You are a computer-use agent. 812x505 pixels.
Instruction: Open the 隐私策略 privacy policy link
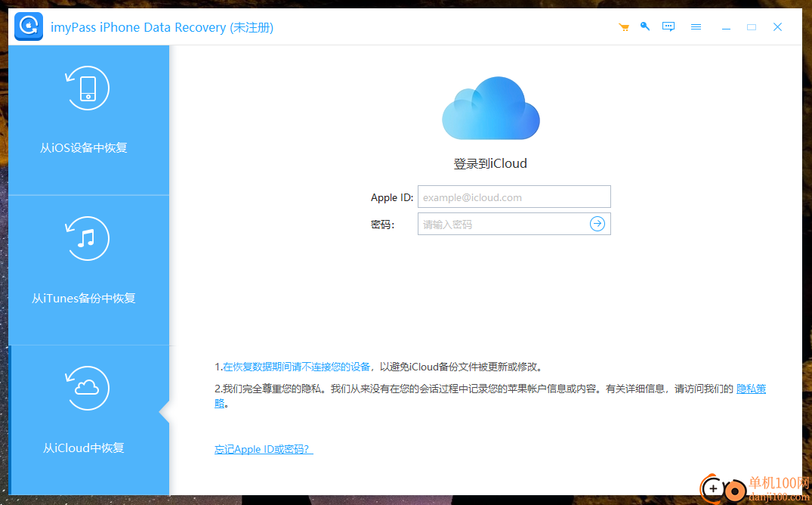tap(751, 389)
